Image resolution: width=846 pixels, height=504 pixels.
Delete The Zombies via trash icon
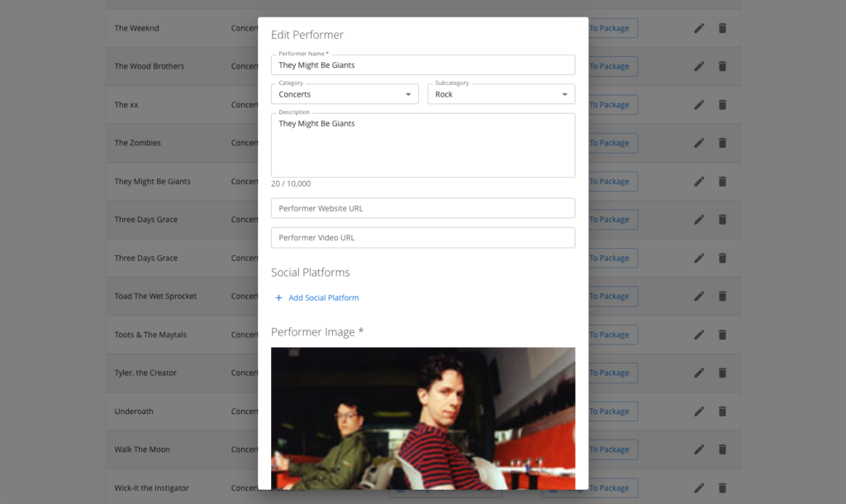tap(722, 143)
